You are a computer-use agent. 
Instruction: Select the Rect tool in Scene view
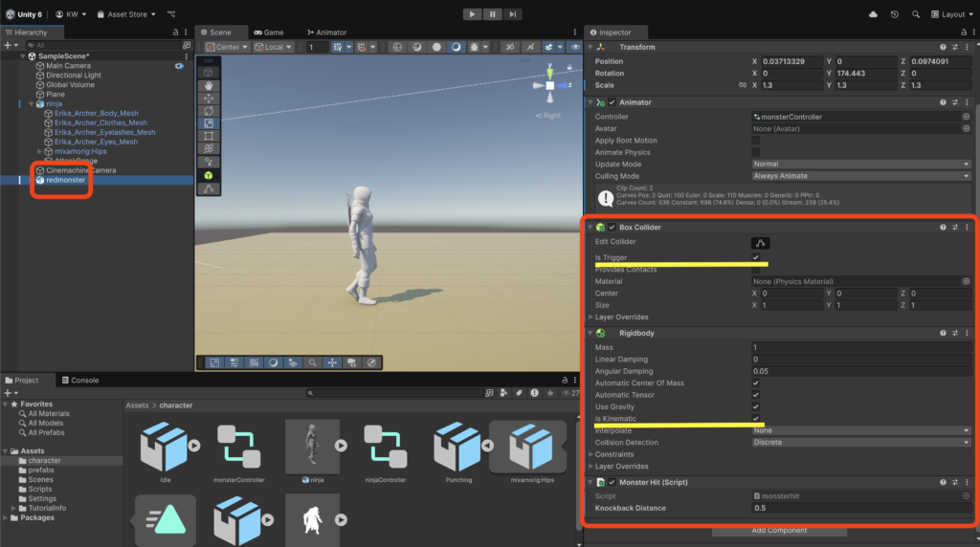pyautogui.click(x=209, y=136)
